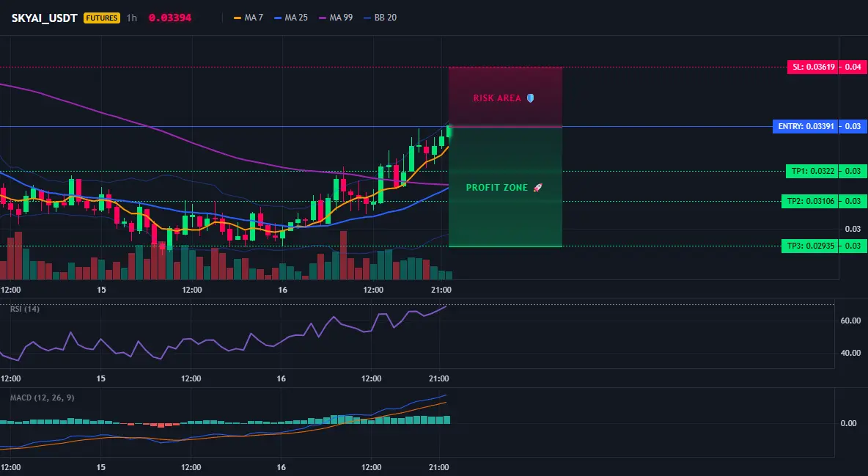Screen dimensions: 868x476
Task: Click the 16 date label on the main time axis
Action: [x=283, y=290]
